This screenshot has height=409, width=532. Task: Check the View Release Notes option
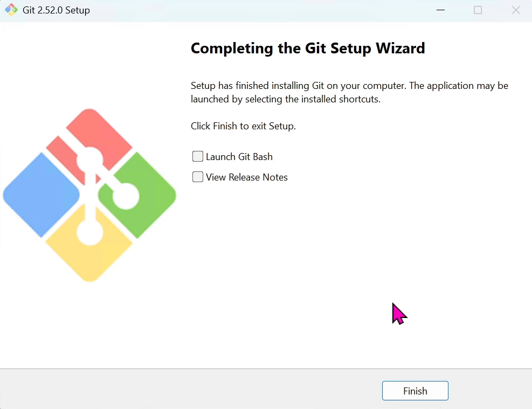[198, 176]
